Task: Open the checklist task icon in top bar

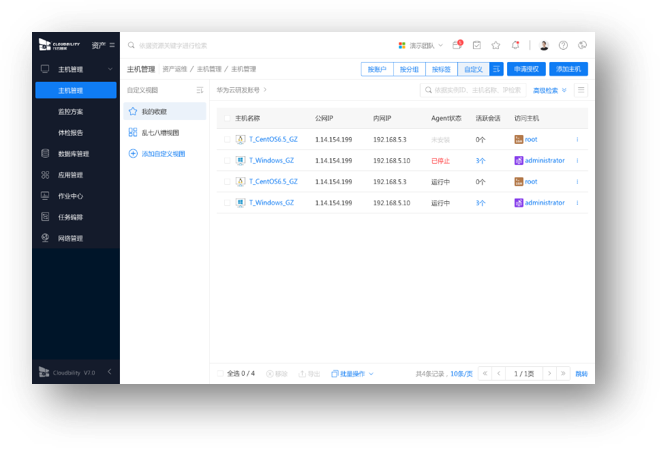Action: [476, 45]
